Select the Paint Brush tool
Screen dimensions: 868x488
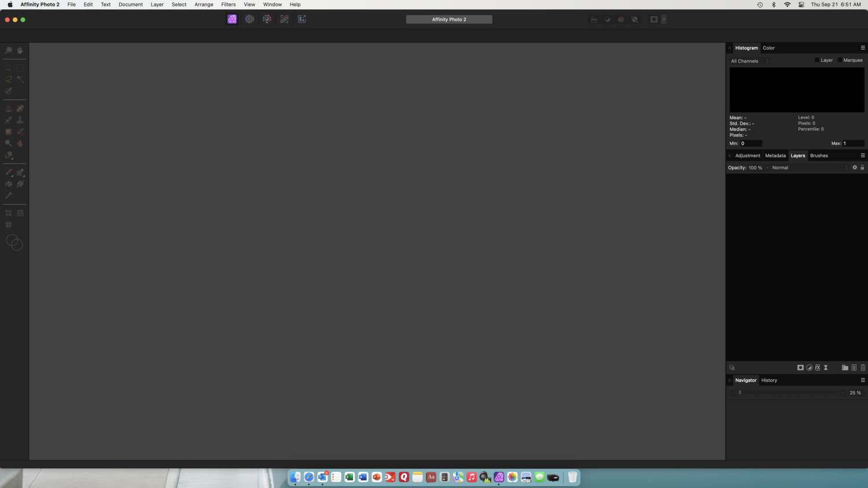tap(8, 172)
